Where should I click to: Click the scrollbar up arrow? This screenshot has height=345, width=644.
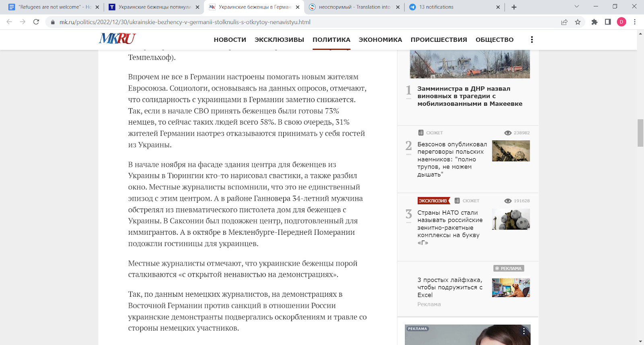coord(640,33)
